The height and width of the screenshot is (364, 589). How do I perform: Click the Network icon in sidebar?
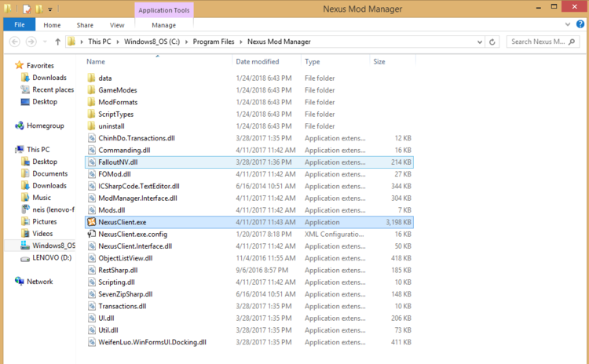point(19,281)
